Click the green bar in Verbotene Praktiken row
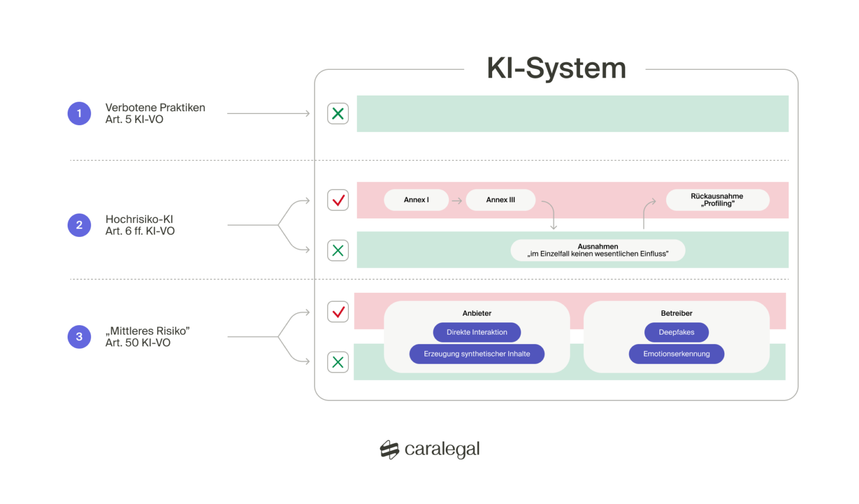 point(572,114)
